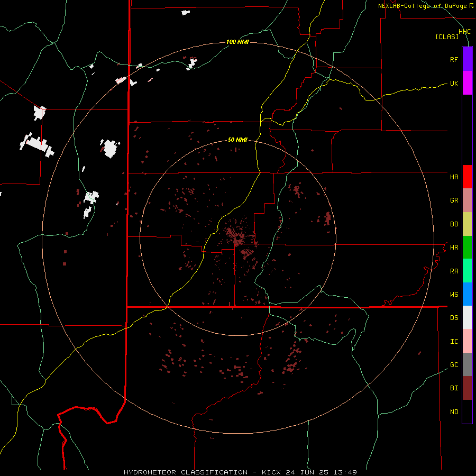Click the RF legend label
Screen dimensions: 476x476
(454, 59)
